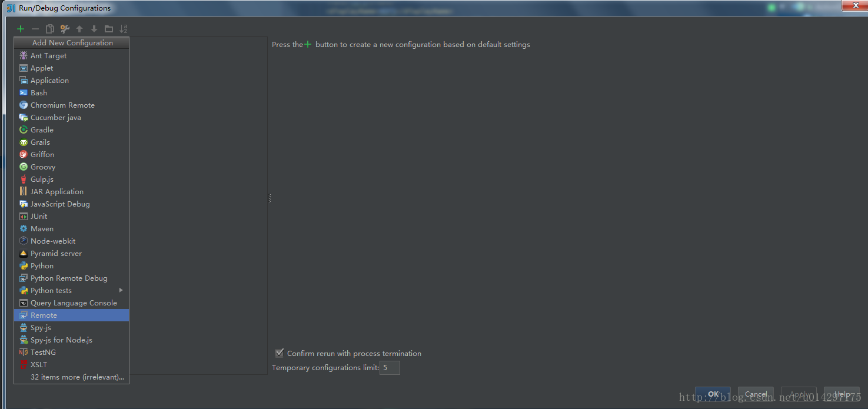
Task: Click the panel splitter grip handle
Action: click(x=270, y=198)
